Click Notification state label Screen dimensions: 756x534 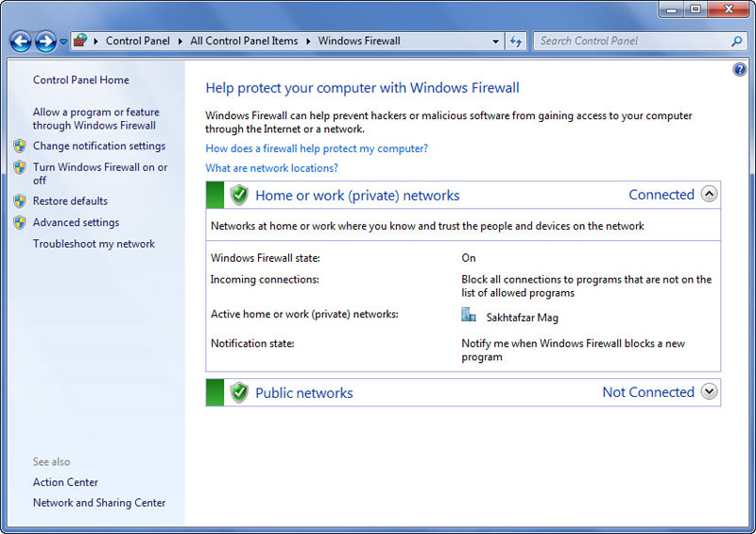coord(252,343)
